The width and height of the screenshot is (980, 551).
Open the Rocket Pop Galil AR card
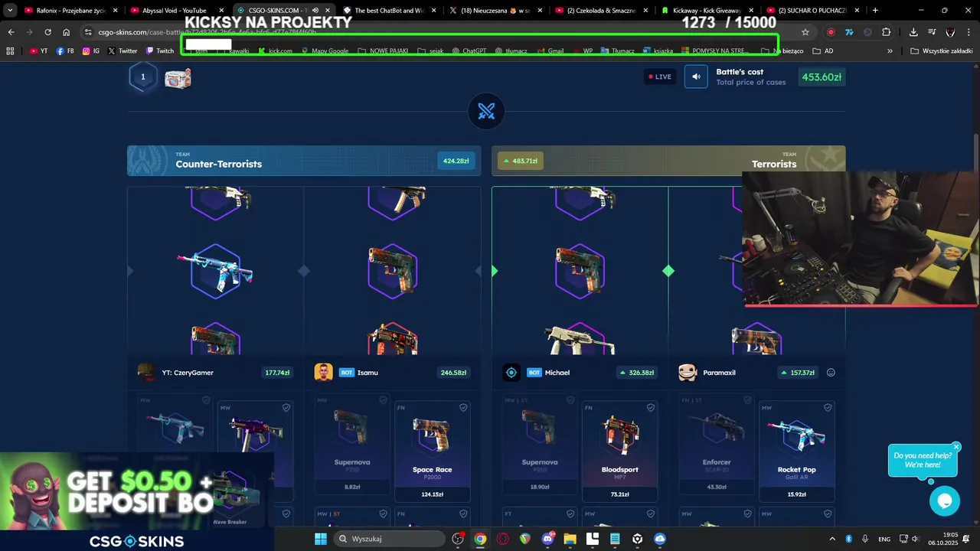coord(796,452)
